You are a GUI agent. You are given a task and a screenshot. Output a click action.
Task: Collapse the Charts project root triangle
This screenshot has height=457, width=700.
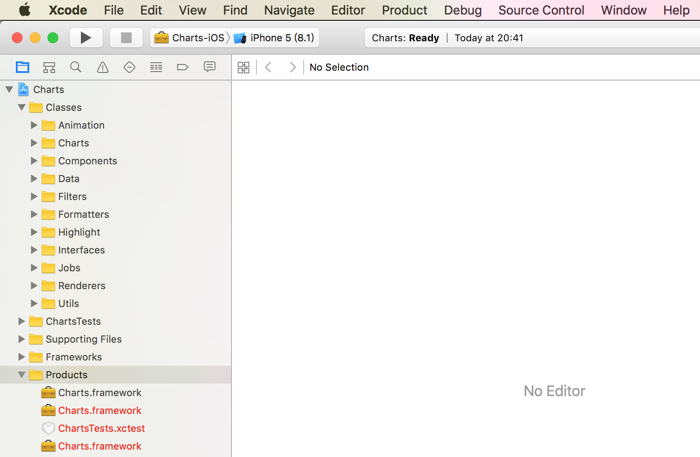pos(9,89)
